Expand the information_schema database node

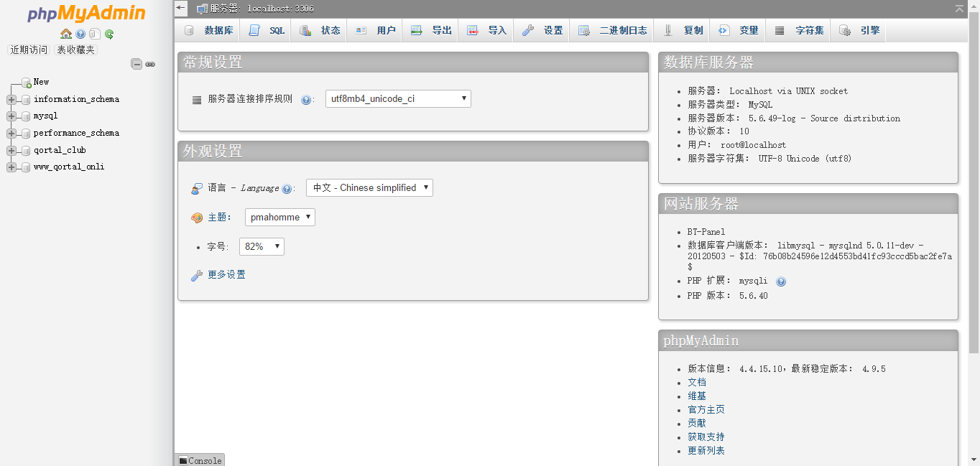coord(11,100)
